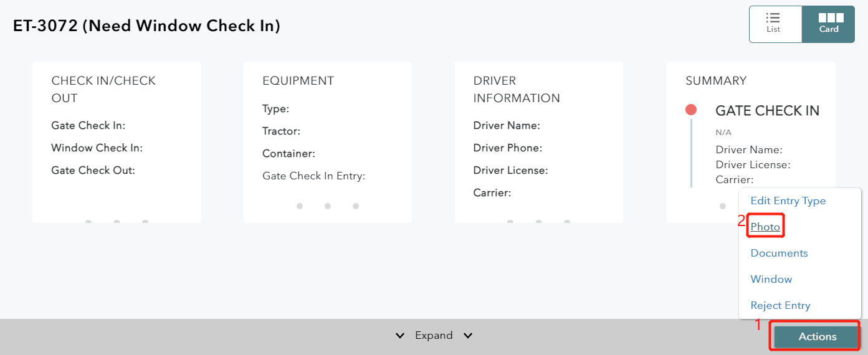Select Window from the actions menu
The image size is (868, 355).
point(771,280)
